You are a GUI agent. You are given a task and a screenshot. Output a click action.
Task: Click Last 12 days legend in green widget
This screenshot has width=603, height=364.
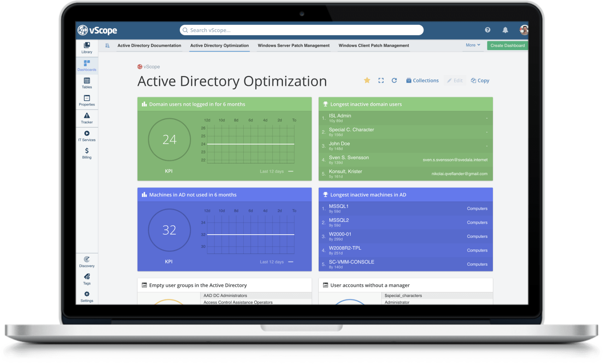click(x=276, y=171)
